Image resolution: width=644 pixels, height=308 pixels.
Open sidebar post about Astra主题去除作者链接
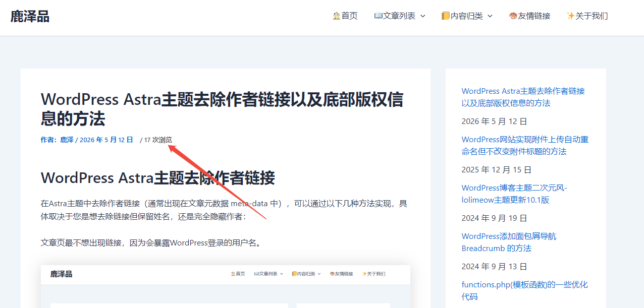[x=523, y=97]
